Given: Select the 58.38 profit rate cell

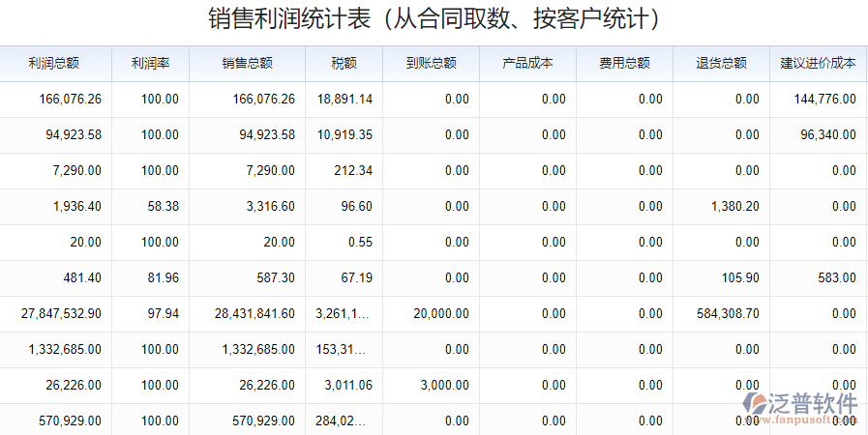Looking at the screenshot, I should [x=160, y=207].
